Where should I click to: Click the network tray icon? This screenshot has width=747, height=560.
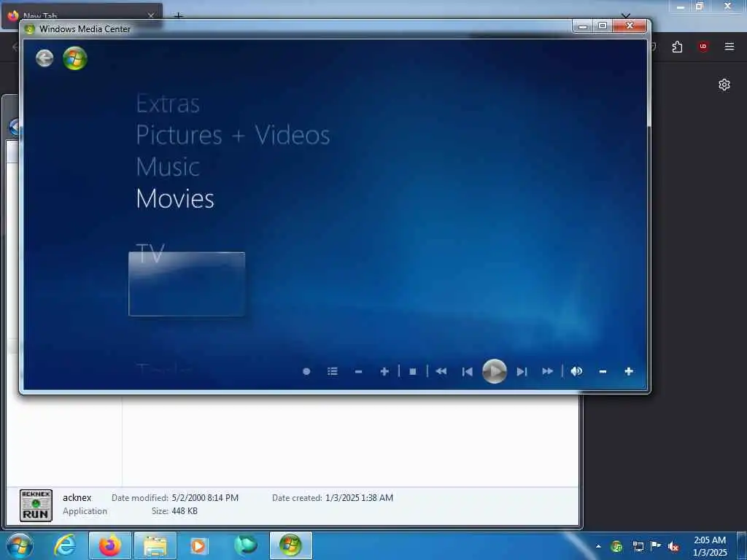pos(638,546)
